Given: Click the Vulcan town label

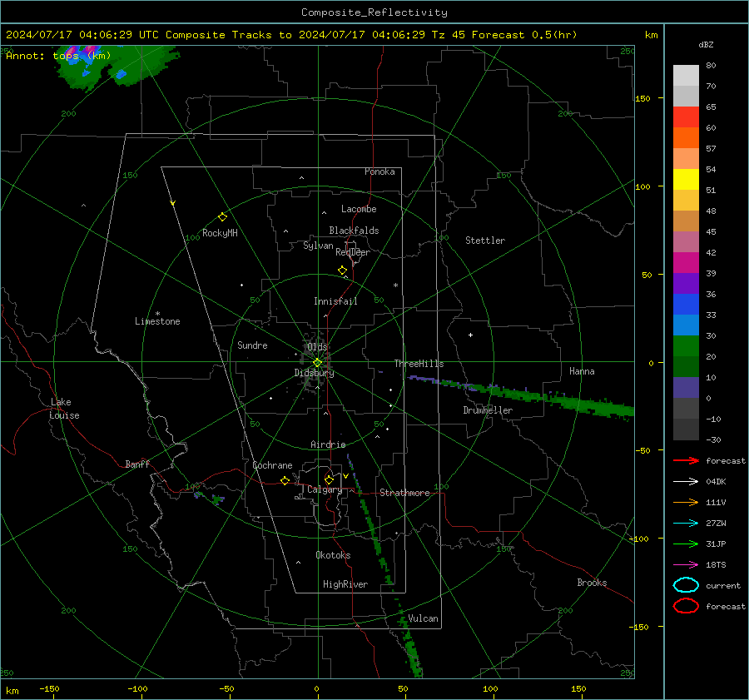Looking at the screenshot, I should [423, 618].
